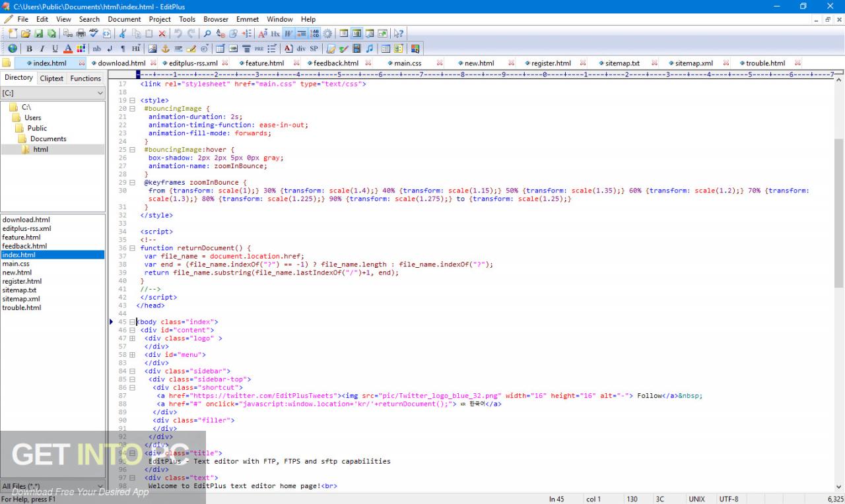This screenshot has width=845, height=504.
Task: Open the All Files filter dropdown
Action: pos(100,486)
